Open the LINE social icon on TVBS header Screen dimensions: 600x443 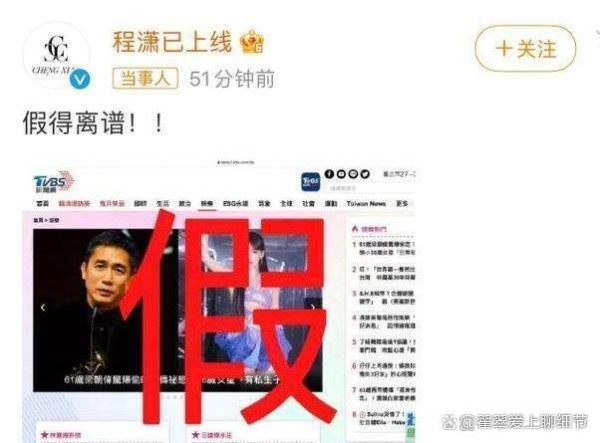coord(353,174)
